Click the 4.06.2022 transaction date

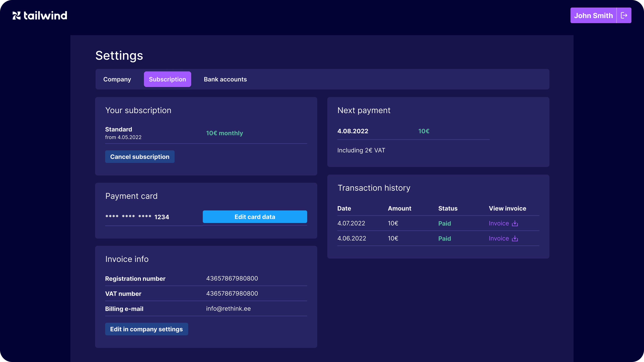[x=352, y=238]
